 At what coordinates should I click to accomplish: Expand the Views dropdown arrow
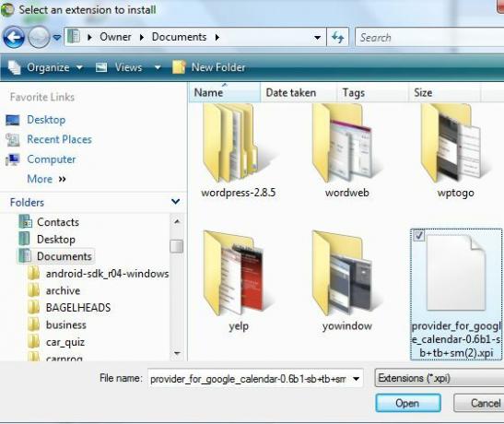click(x=158, y=67)
